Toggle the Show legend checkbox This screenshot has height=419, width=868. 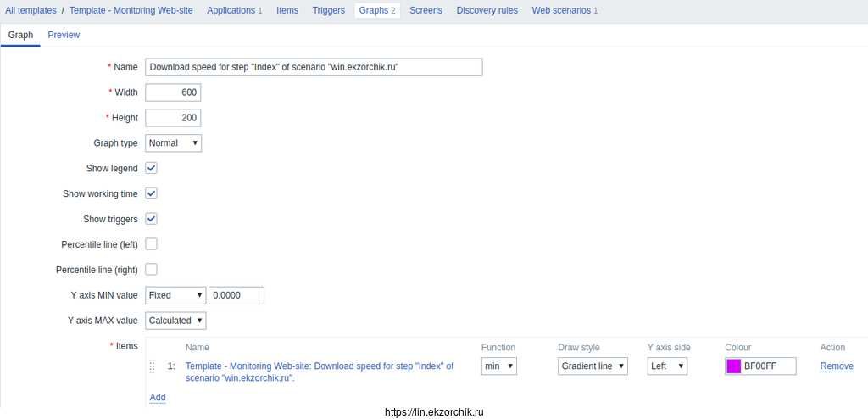pyautogui.click(x=152, y=168)
